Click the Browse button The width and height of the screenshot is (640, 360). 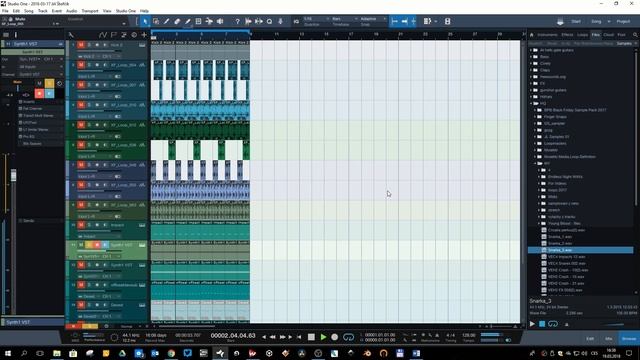click(x=629, y=339)
